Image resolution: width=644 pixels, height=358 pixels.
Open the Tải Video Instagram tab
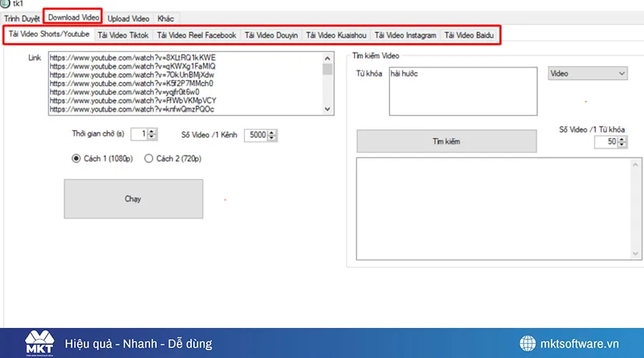(x=405, y=35)
